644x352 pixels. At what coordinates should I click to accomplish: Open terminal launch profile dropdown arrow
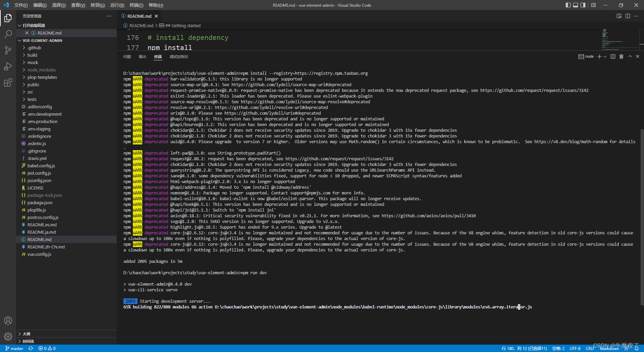605,56
